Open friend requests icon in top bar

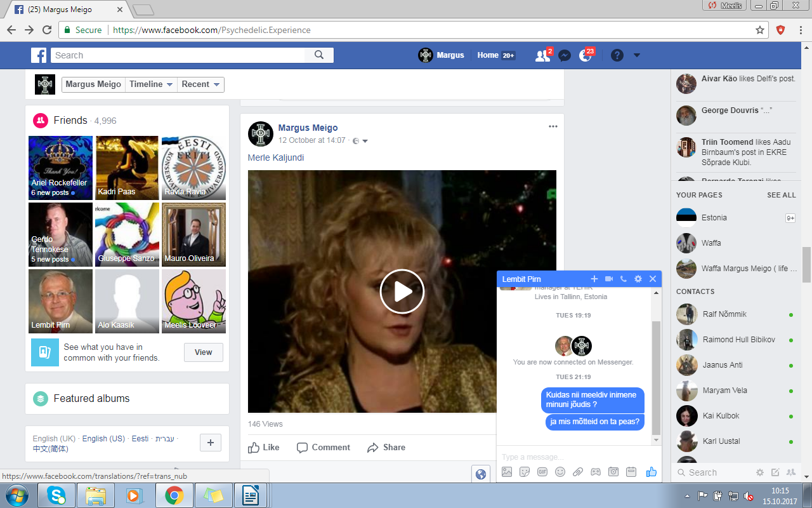point(542,55)
